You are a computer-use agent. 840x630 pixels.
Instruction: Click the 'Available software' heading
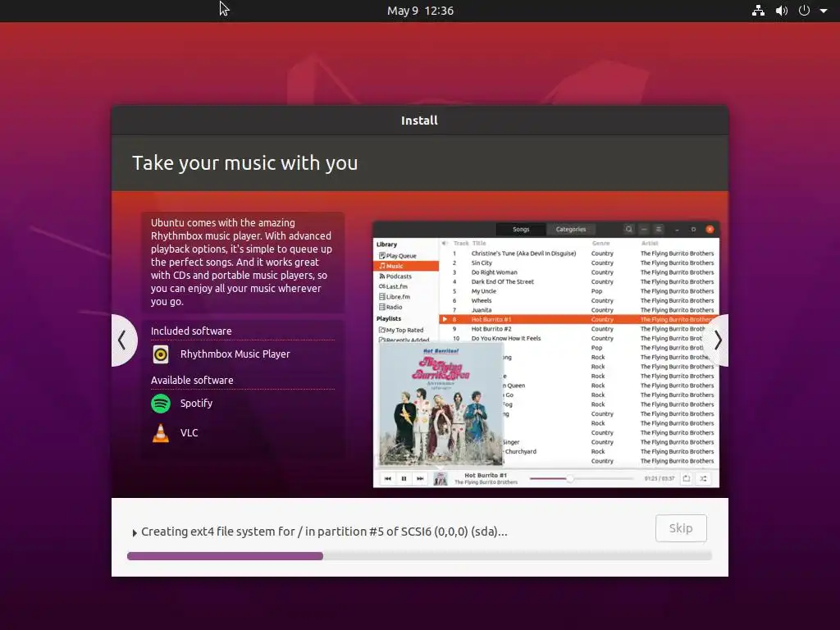[192, 381]
